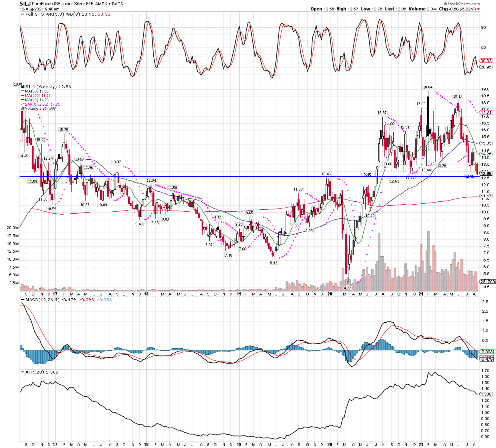Click the 18.17 high price label
This screenshot has width=496, height=448.
[458, 96]
